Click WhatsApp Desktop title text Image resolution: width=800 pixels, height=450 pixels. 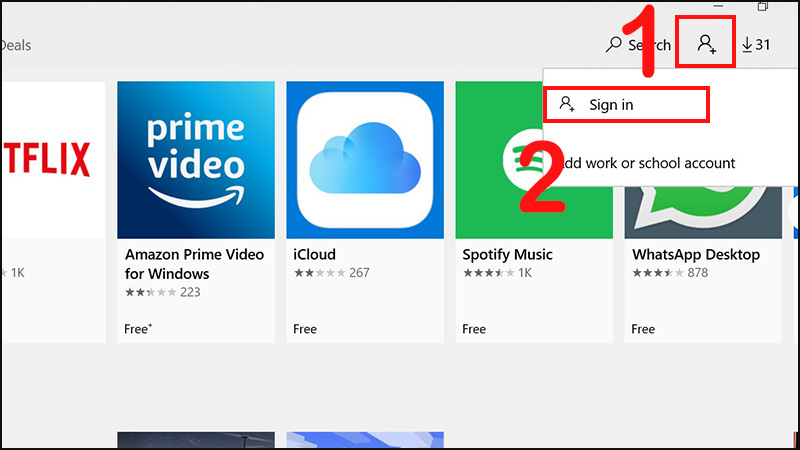pos(696,255)
